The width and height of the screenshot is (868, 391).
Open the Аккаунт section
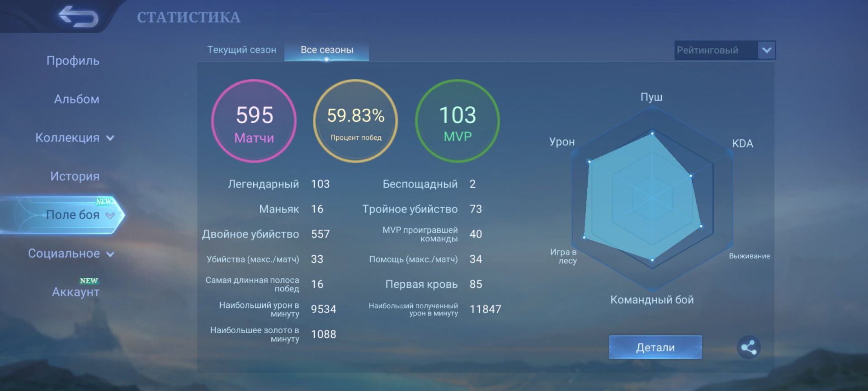tap(75, 292)
